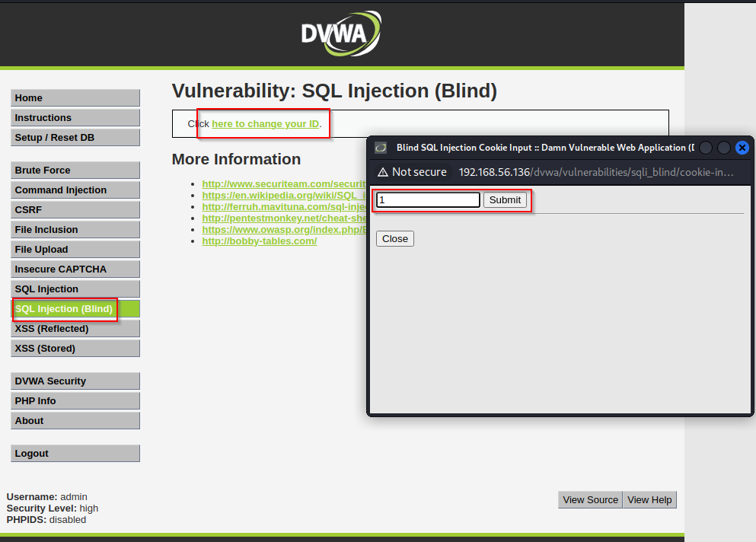Open the en.wikipedia.org SQL link

pos(284,196)
